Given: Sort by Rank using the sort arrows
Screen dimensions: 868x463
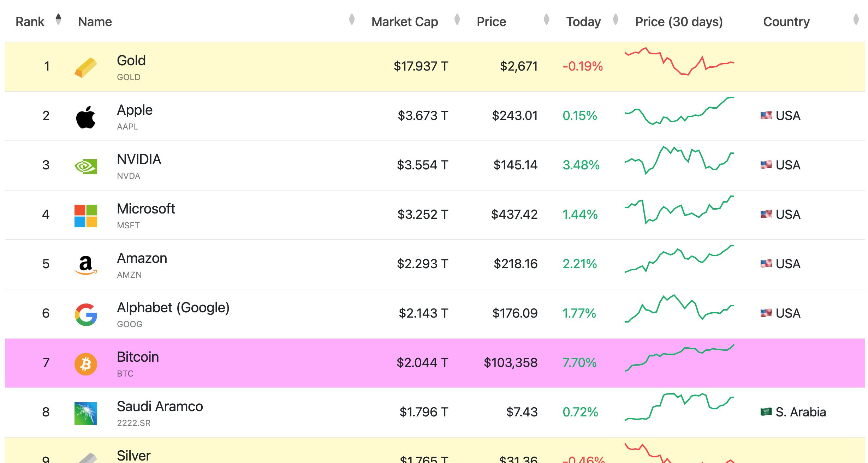Looking at the screenshot, I should (59, 19).
